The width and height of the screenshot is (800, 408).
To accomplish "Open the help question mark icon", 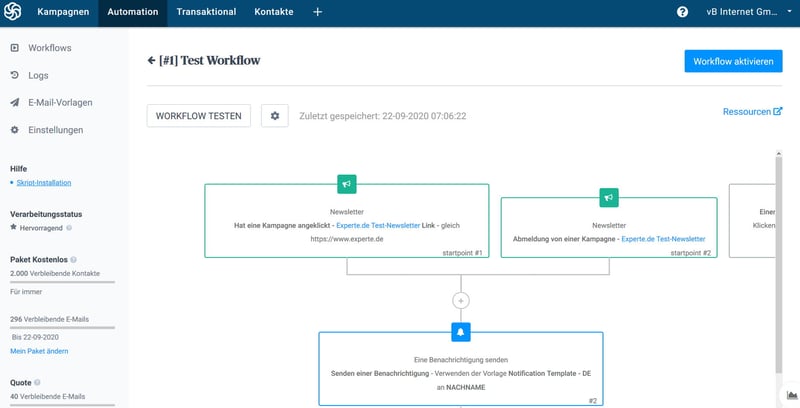I will pos(682,12).
